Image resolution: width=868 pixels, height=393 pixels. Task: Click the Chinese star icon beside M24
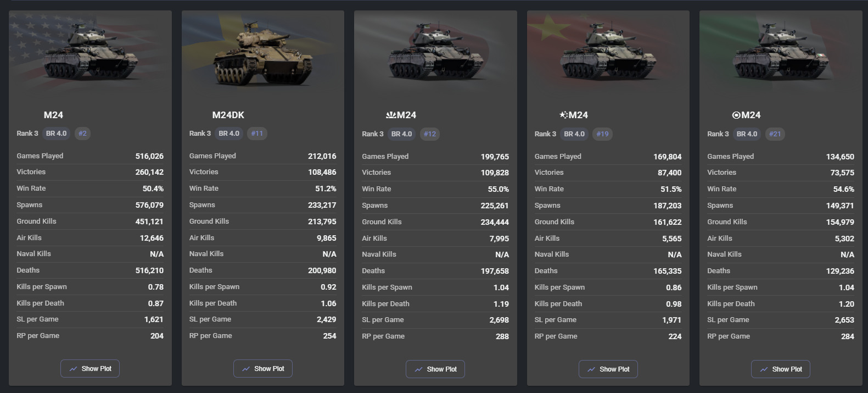click(563, 115)
